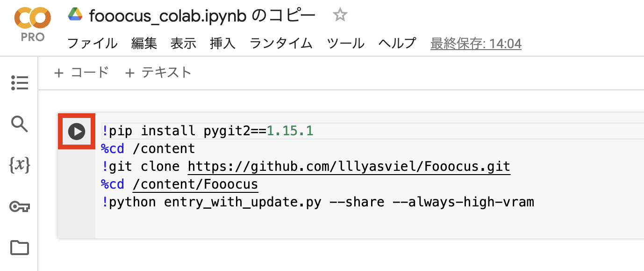Add a text cell with + テキスト

coord(158,73)
